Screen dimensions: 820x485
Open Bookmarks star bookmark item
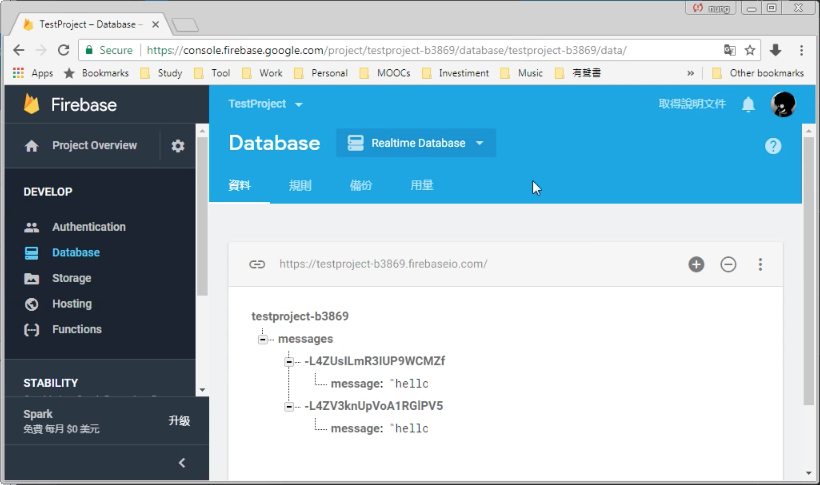[96, 73]
